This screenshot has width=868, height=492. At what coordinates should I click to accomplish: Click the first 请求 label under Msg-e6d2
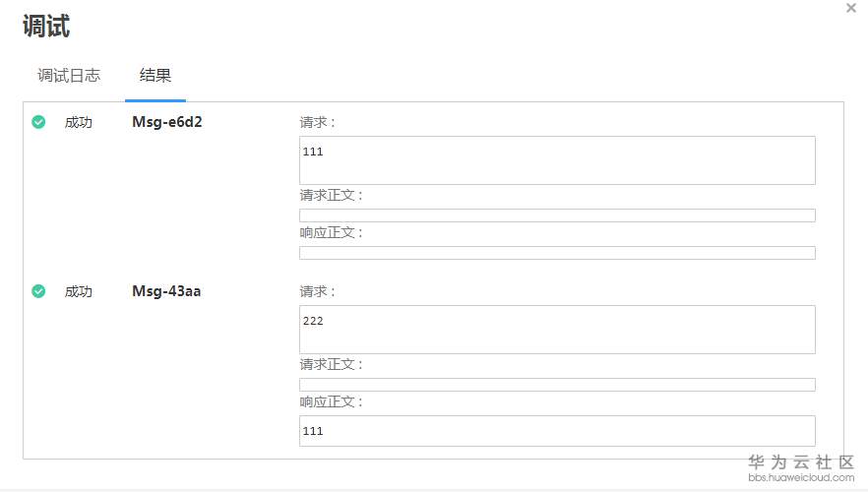click(318, 123)
